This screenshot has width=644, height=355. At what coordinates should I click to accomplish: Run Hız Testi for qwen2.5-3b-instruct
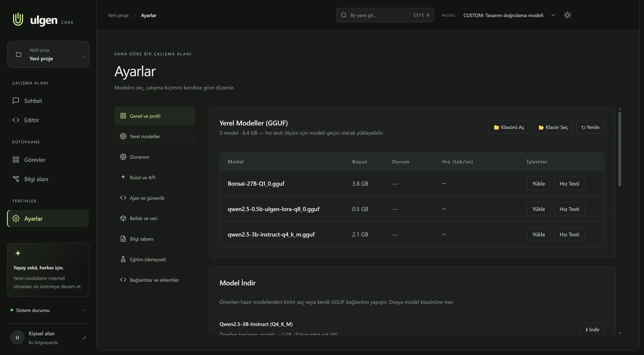point(569,234)
